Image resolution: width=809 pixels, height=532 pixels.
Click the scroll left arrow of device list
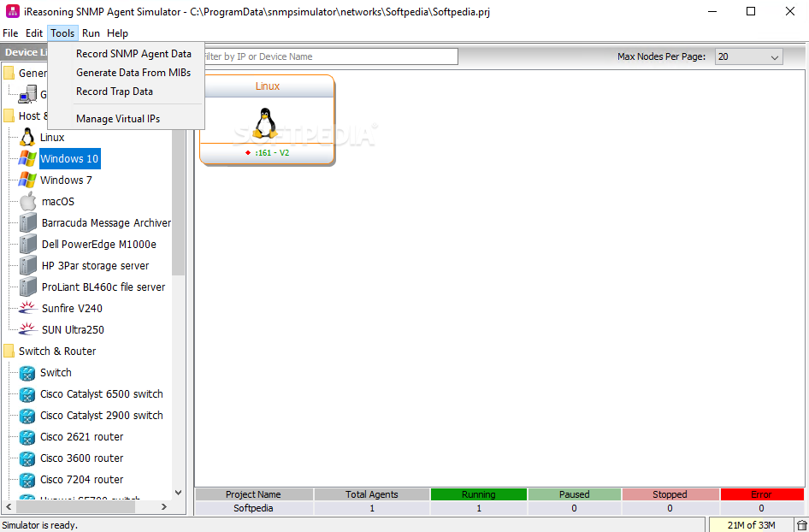click(x=8, y=507)
